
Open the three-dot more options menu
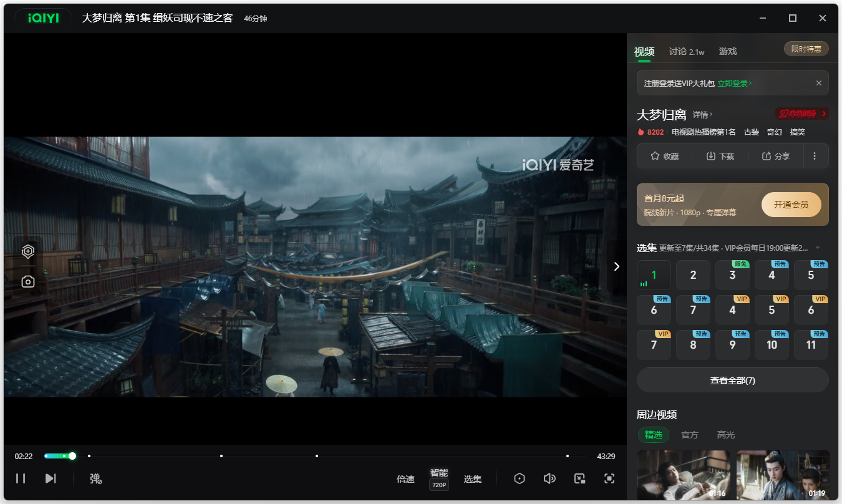pos(815,156)
